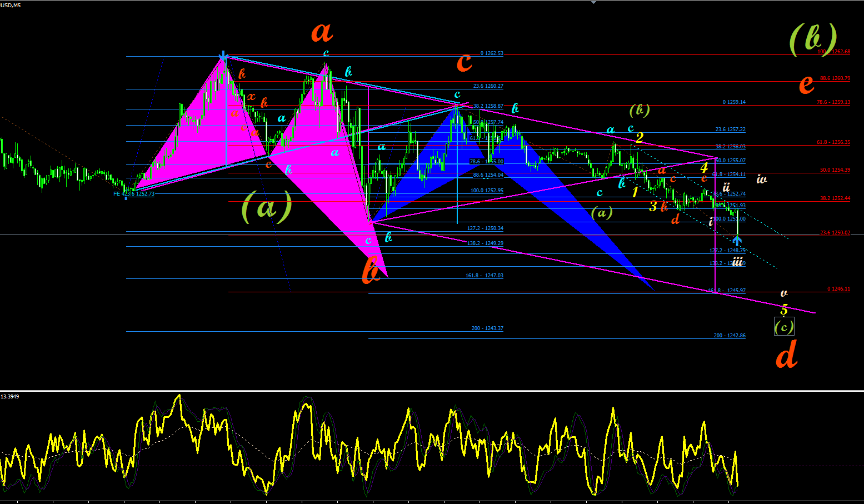
Task: Select the "38.2 1258.87" Fibonacci label
Action: [x=488, y=106]
